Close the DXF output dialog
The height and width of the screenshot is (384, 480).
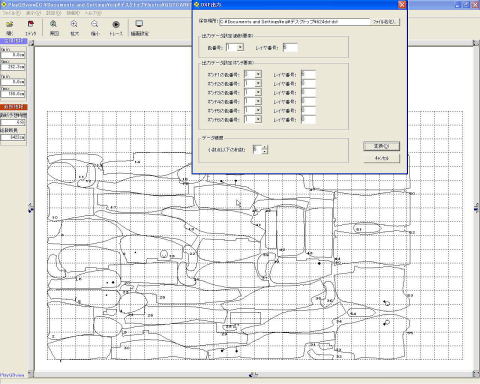pyautogui.click(x=402, y=5)
